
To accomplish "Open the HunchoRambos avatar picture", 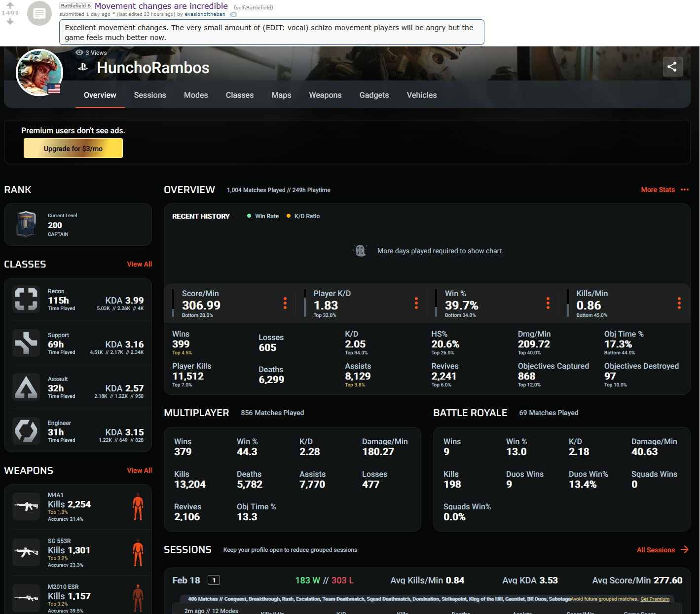I will pyautogui.click(x=39, y=72).
